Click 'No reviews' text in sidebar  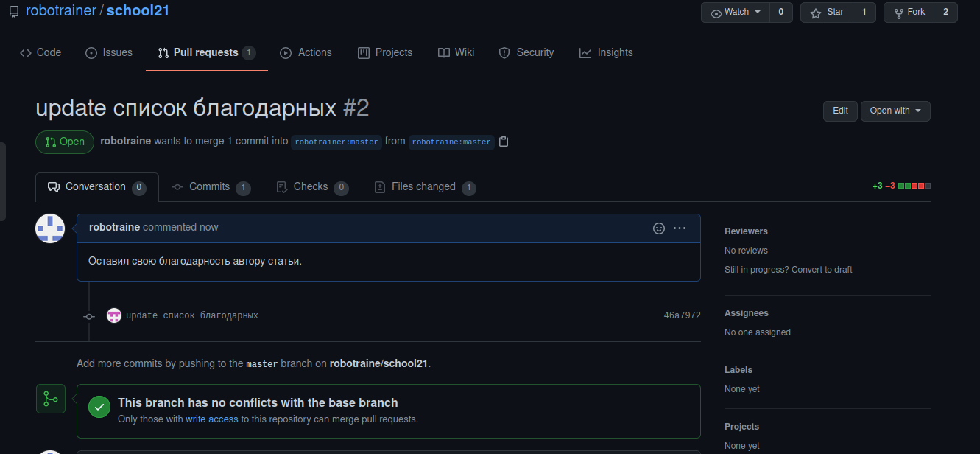[746, 251]
